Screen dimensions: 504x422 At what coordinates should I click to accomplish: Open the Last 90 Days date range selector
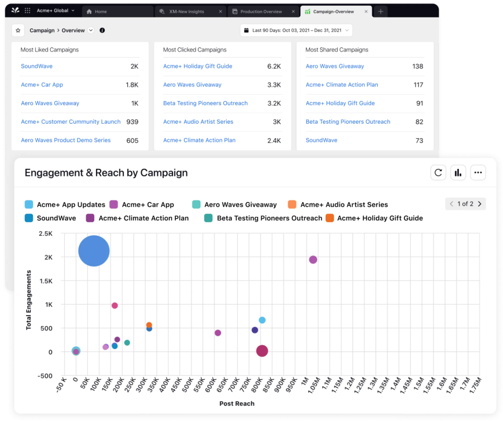(295, 30)
